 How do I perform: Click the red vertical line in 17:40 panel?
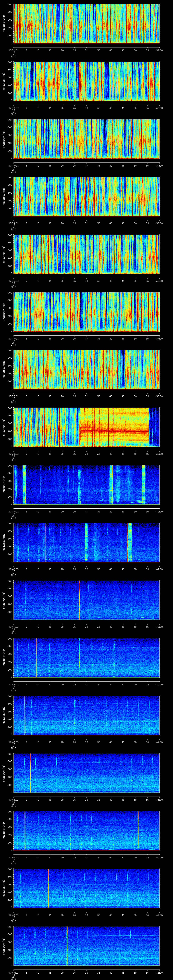point(46,542)
